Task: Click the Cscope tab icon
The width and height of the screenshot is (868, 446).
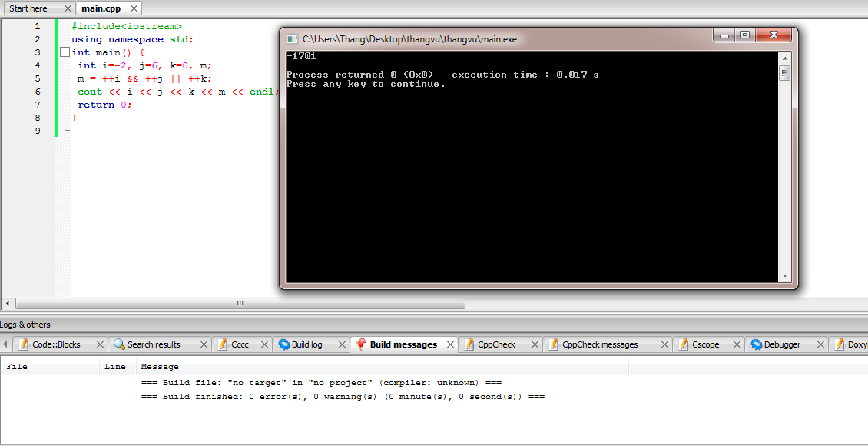Action: [x=684, y=344]
